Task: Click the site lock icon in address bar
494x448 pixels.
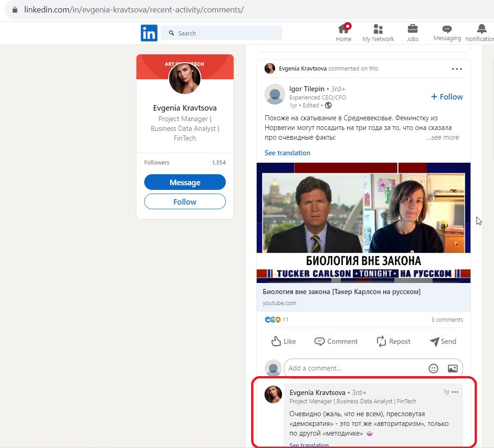Action: tap(15, 10)
